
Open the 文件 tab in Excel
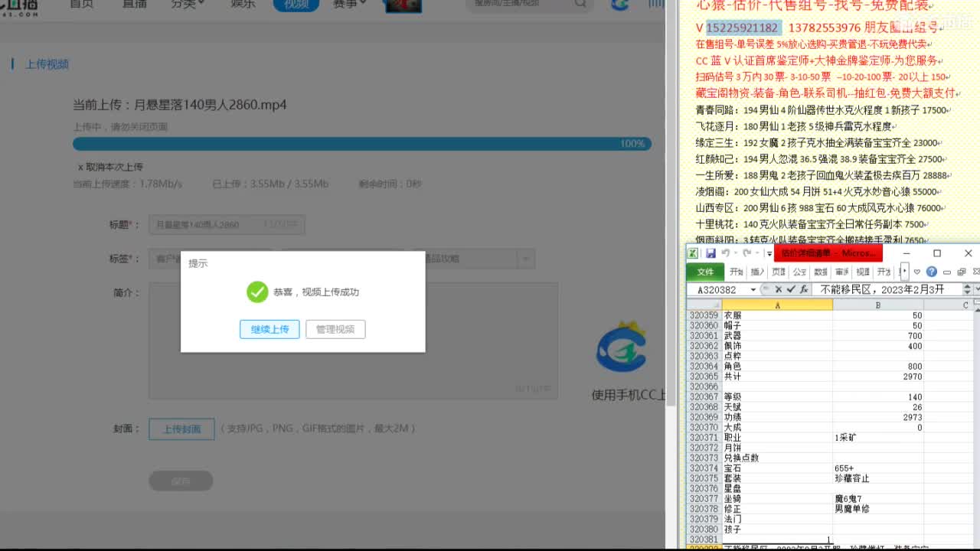705,272
